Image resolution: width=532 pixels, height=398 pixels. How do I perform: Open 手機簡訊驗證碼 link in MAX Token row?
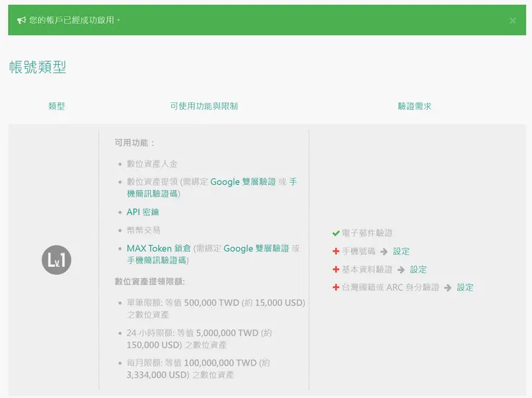[x=157, y=260]
